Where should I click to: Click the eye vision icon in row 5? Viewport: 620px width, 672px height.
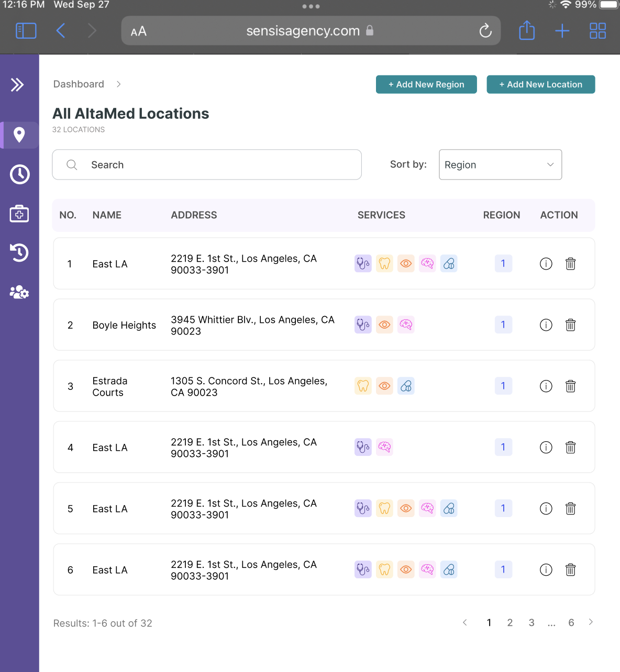[406, 508]
